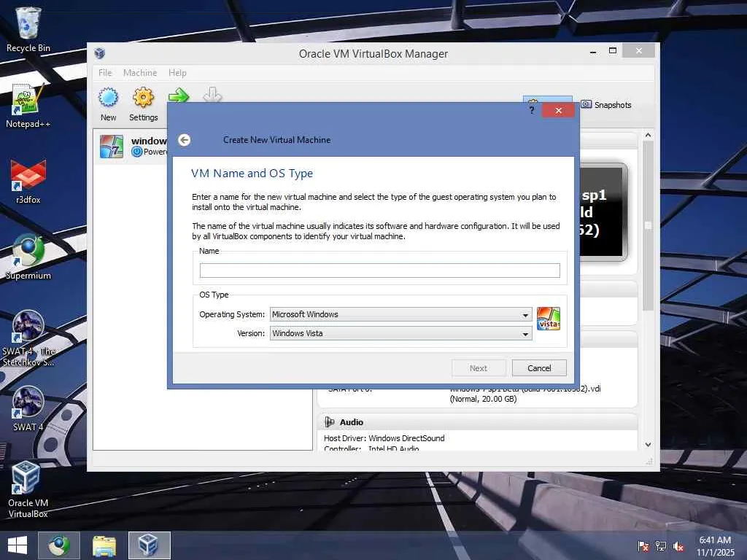Open File Explorer from the taskbar
The image size is (747, 560).
[x=104, y=545]
